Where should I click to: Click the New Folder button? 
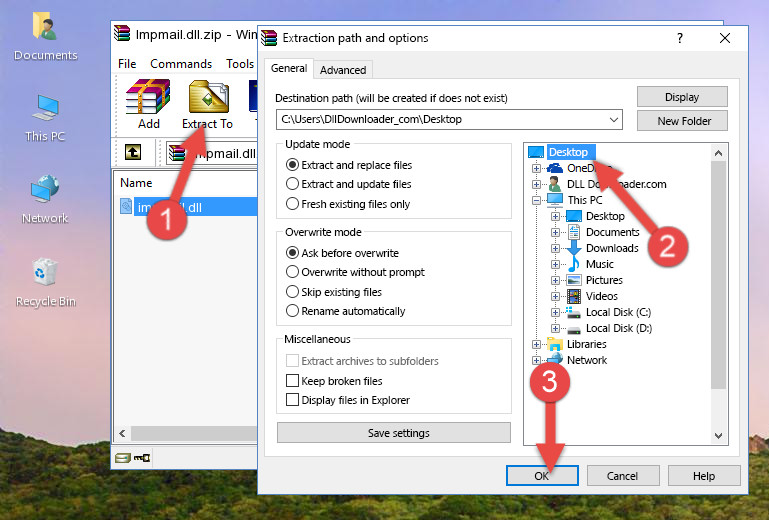tap(682, 121)
